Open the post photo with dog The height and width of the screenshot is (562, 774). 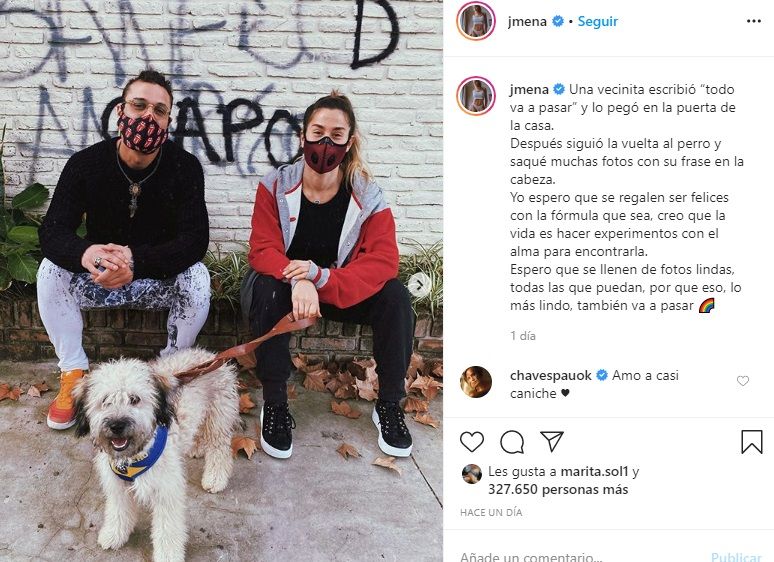(x=221, y=281)
